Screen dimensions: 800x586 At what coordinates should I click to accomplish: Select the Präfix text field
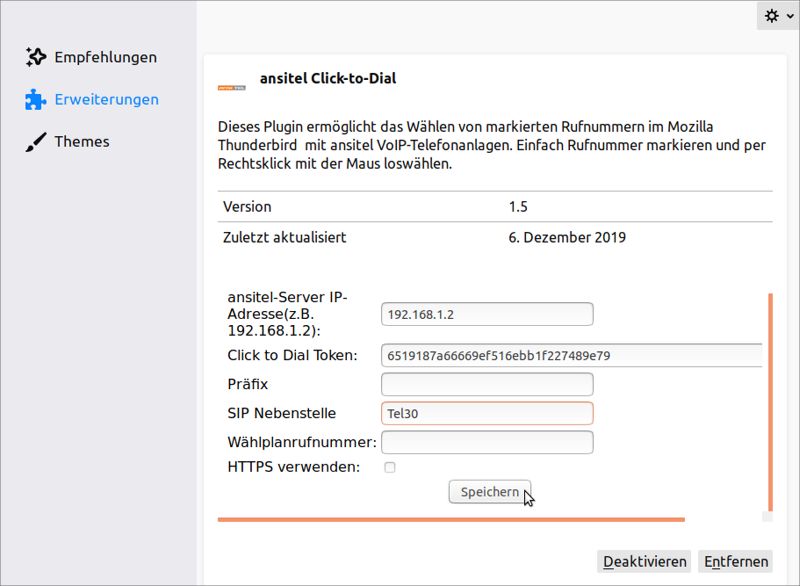click(487, 384)
